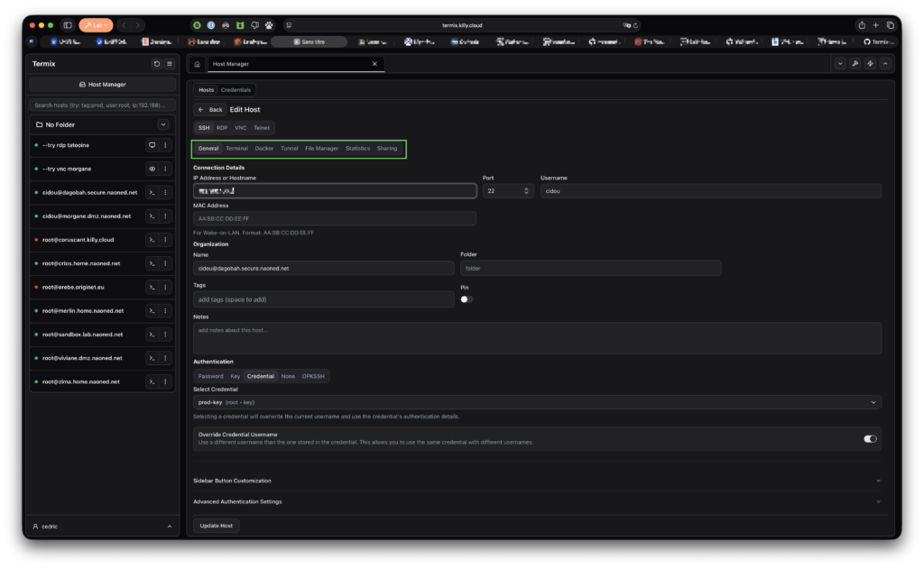
Task: Open the Select Credential prod-key dropdown
Action: click(x=537, y=402)
